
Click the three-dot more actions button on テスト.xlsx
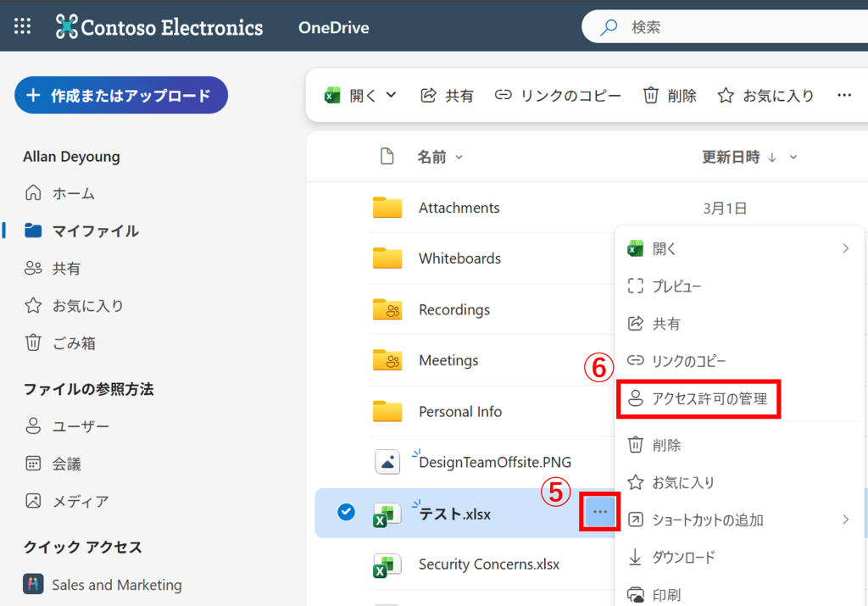pos(600,513)
